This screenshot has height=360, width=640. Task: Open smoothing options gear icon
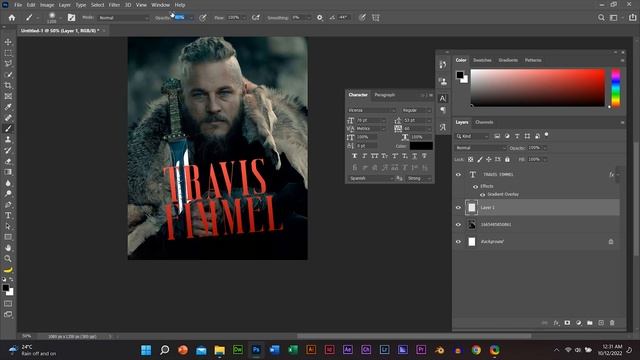pyautogui.click(x=320, y=18)
